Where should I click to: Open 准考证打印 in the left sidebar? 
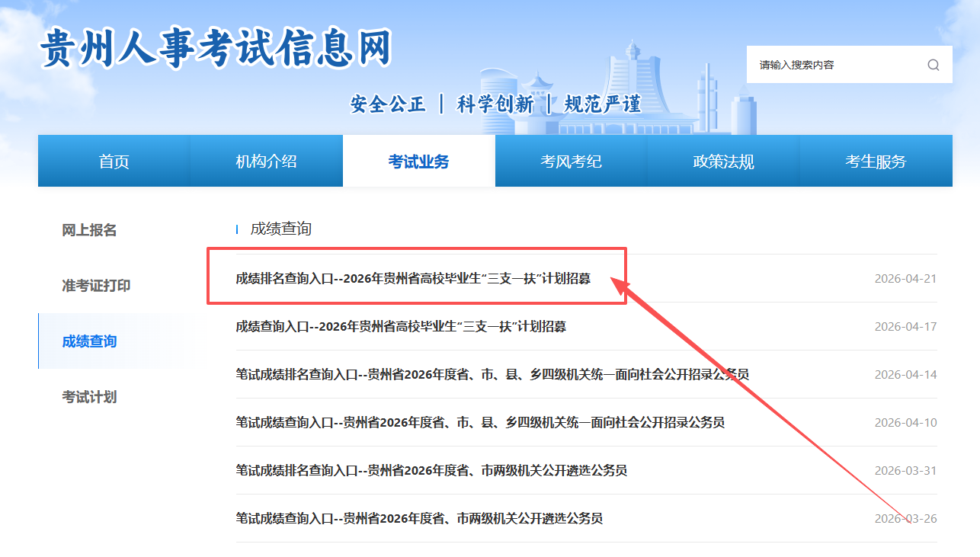click(96, 286)
